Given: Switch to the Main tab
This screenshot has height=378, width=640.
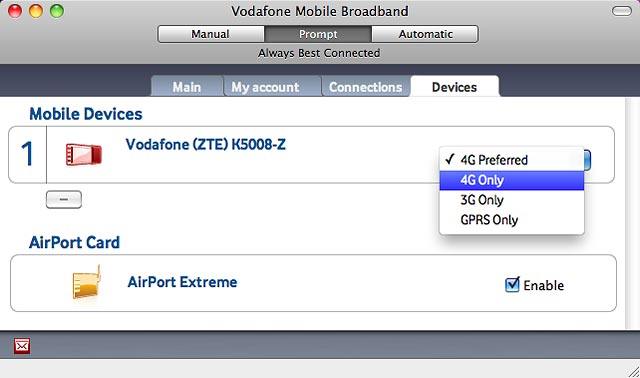Looking at the screenshot, I should [x=187, y=87].
